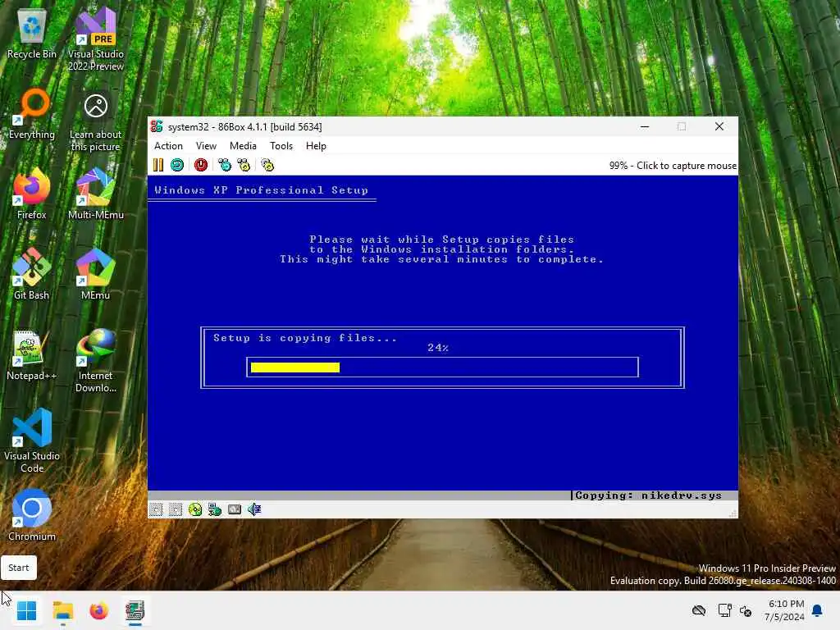Click inside the Windows XP Setup emulator screen
Viewport: 840px width, 630px height.
(443, 335)
